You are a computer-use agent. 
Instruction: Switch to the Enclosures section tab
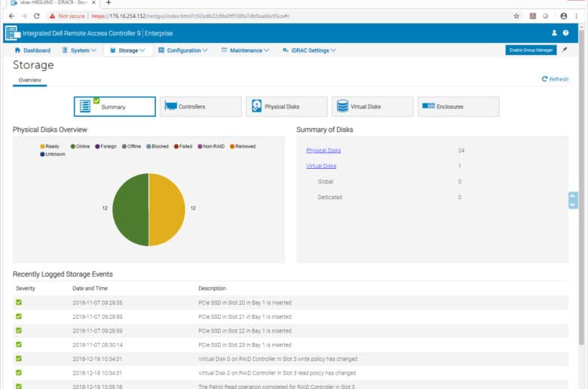point(458,106)
